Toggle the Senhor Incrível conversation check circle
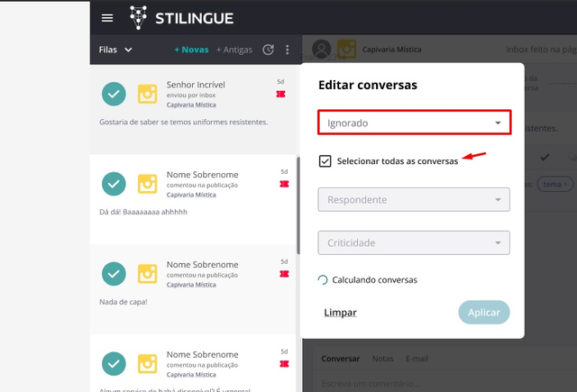 [114, 94]
